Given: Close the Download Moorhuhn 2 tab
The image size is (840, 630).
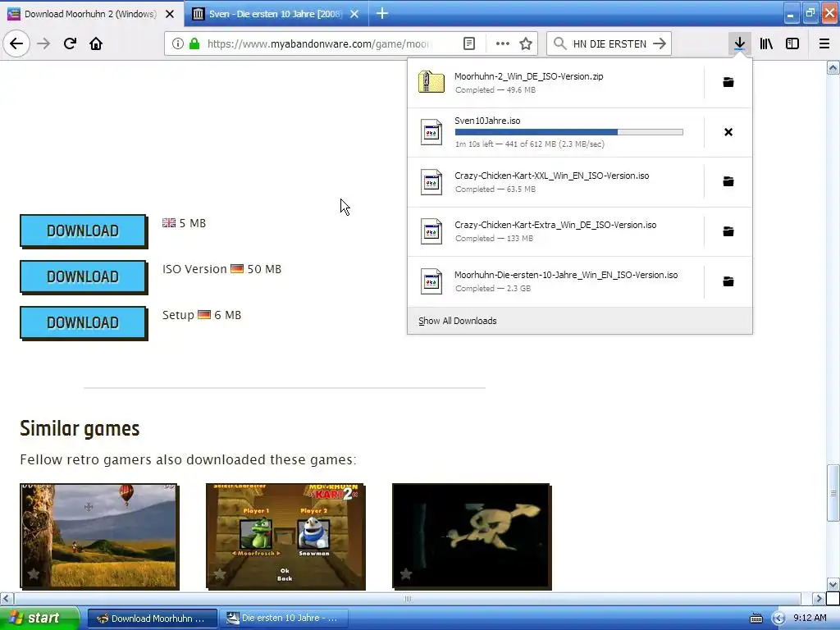Looking at the screenshot, I should click(x=170, y=14).
